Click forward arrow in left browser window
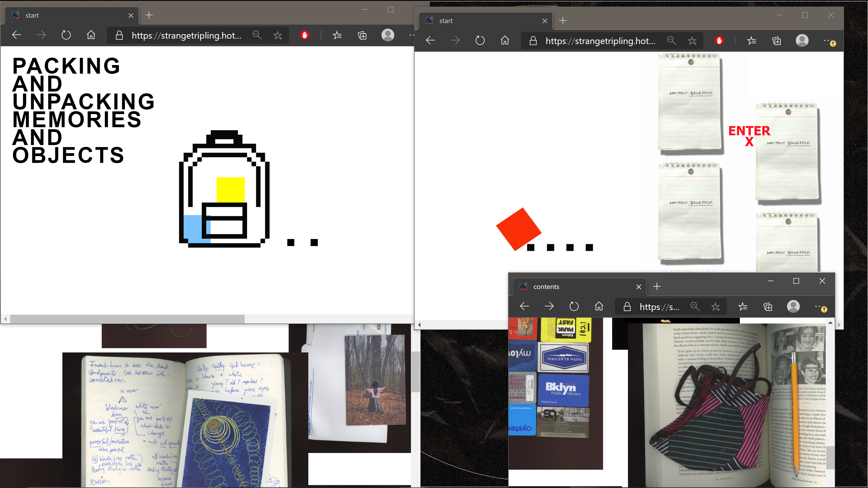The width and height of the screenshot is (868, 488). tap(41, 35)
